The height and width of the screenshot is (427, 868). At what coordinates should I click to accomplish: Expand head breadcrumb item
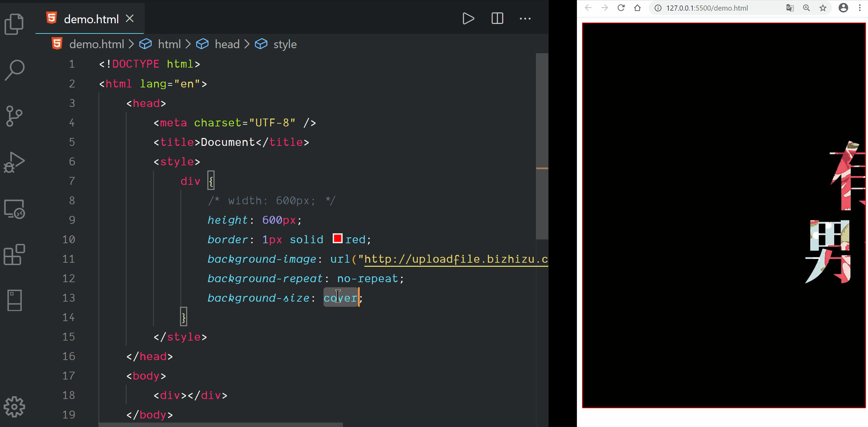pos(227,44)
